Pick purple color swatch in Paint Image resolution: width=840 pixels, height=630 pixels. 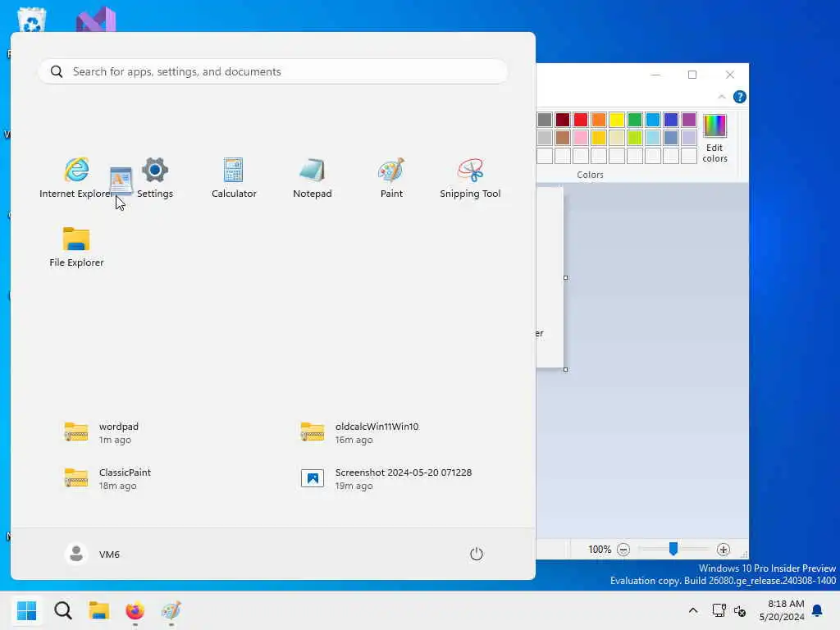(689, 120)
